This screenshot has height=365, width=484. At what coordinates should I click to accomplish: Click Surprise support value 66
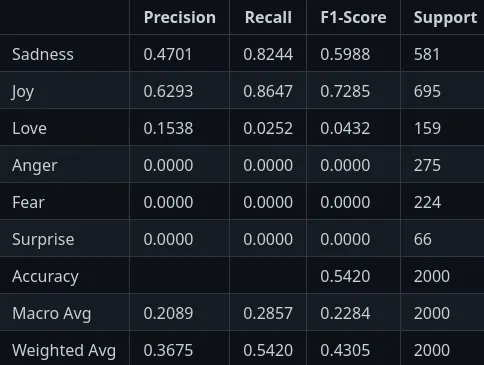[423, 239]
